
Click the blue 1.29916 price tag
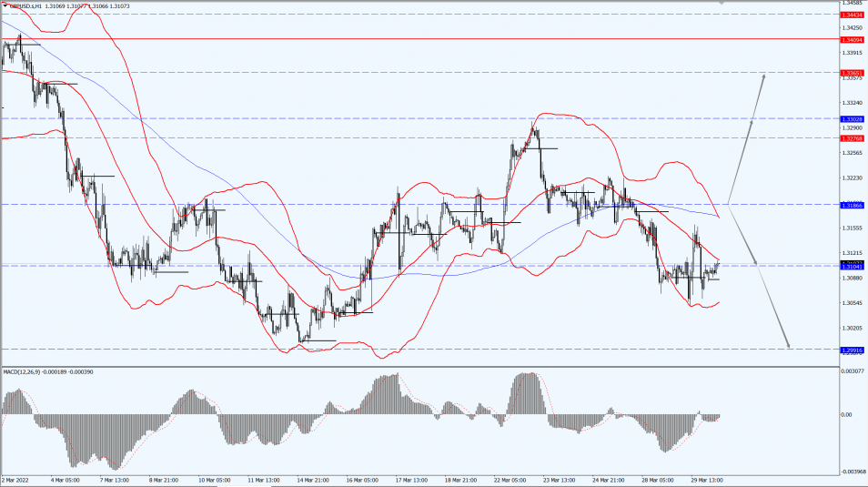click(853, 350)
